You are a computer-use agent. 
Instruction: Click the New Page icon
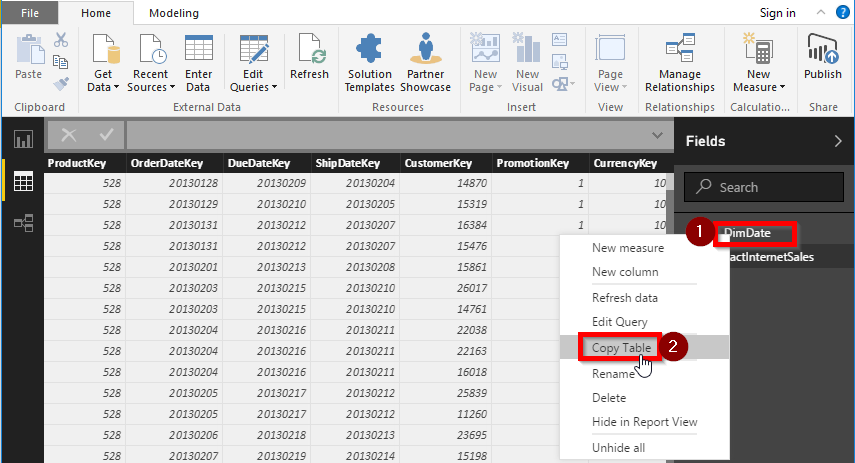click(x=485, y=48)
